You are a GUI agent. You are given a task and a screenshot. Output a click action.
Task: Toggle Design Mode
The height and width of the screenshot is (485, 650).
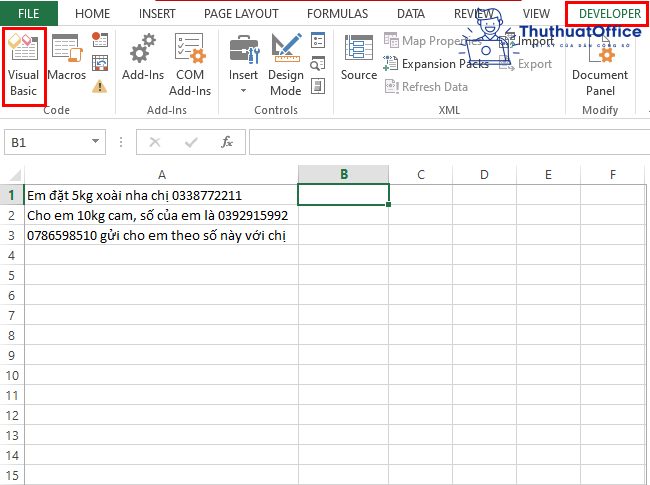click(x=286, y=65)
